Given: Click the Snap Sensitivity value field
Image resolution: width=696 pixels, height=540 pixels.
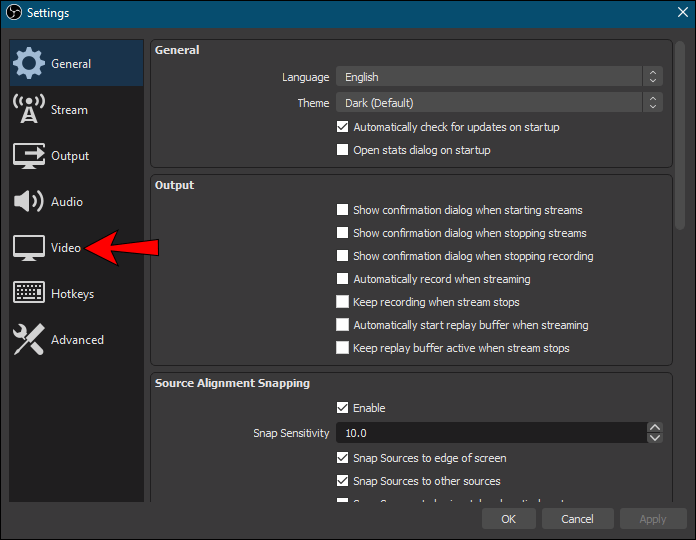Looking at the screenshot, I should click(x=490, y=433).
